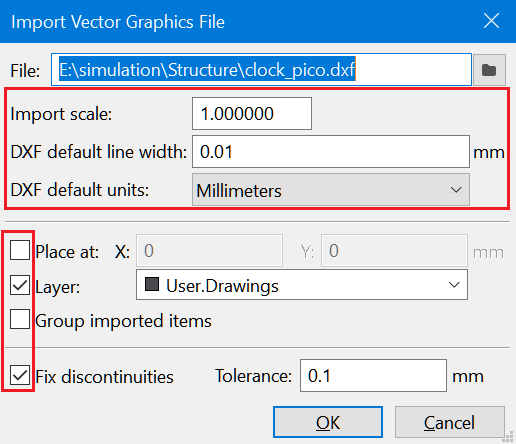Disable Fix discontinuities checkbox
The width and height of the screenshot is (516, 444).
pos(20,375)
